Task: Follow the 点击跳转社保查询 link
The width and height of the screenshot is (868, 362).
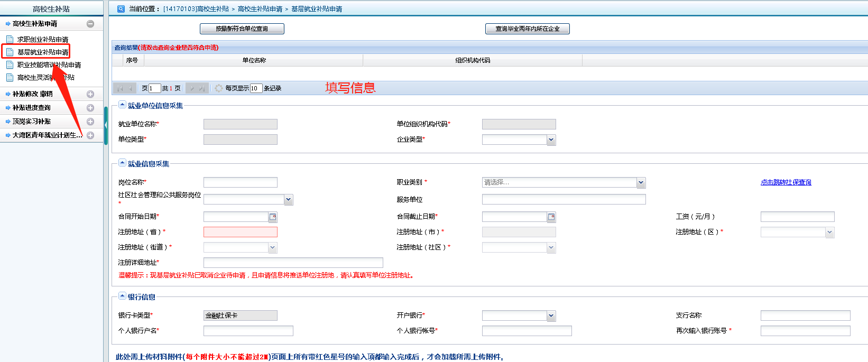Action: (x=786, y=182)
